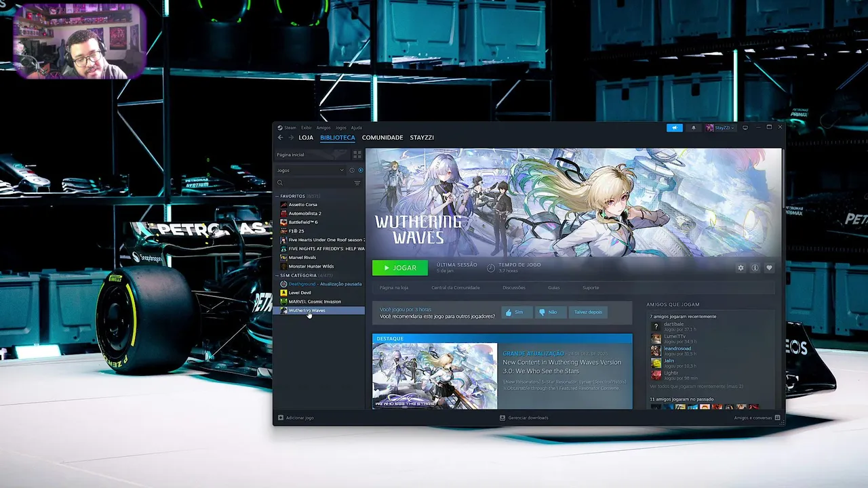The height and width of the screenshot is (488, 868).
Task: Click the announcements megaphone button
Action: point(674,127)
